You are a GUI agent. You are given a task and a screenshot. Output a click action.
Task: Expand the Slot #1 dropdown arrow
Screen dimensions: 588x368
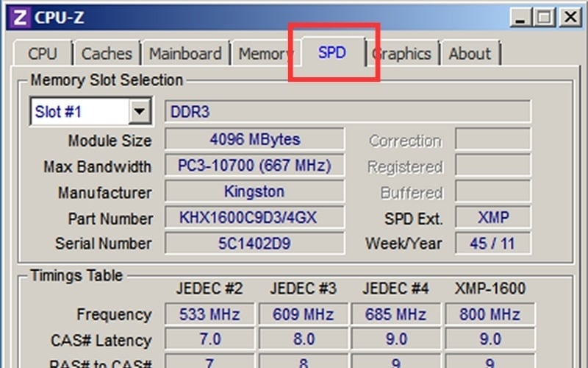[140, 111]
